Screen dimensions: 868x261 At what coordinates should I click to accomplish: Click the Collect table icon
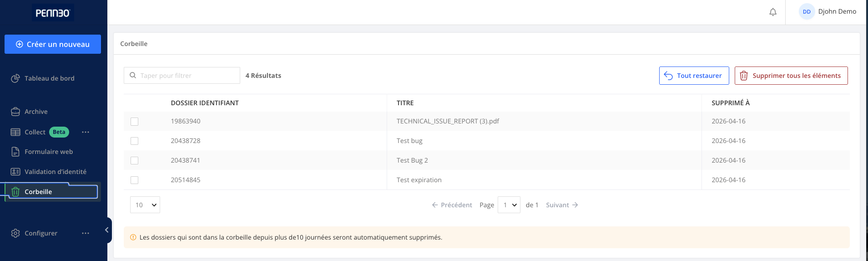coord(15,132)
